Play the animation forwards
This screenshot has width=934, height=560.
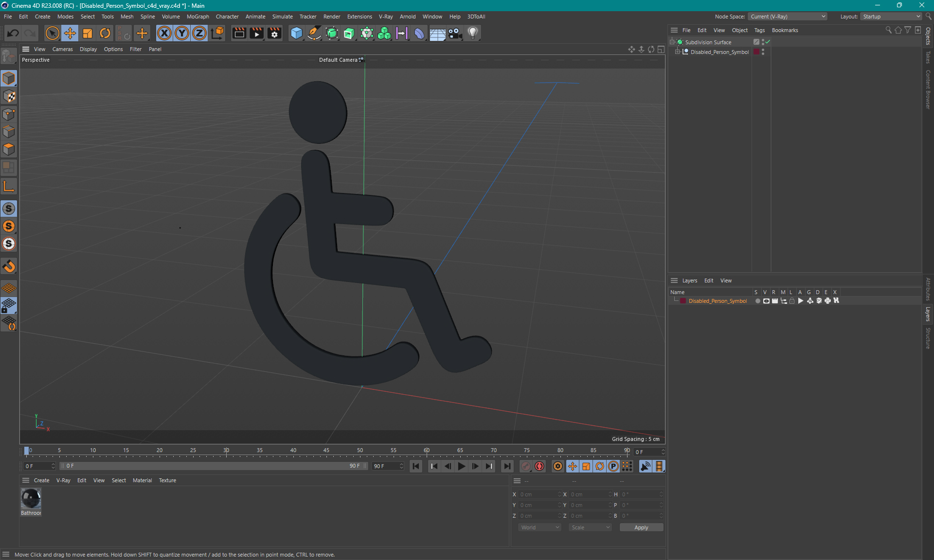tap(461, 466)
